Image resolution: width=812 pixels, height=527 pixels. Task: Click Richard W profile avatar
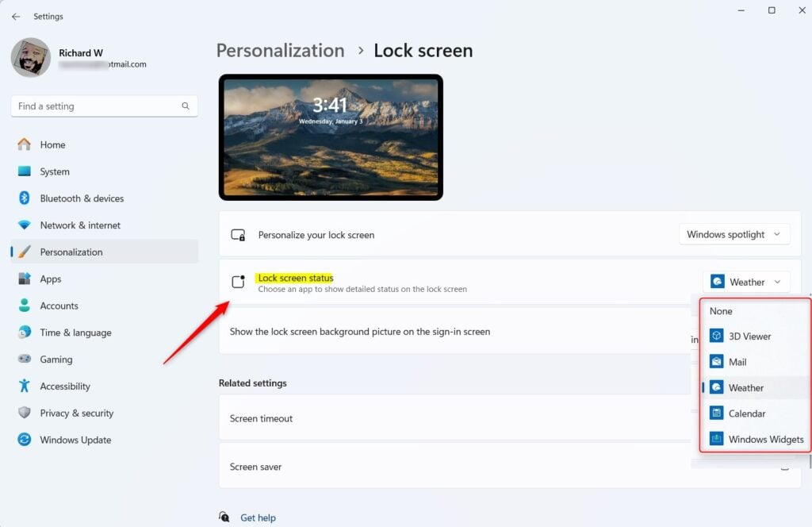tap(31, 57)
